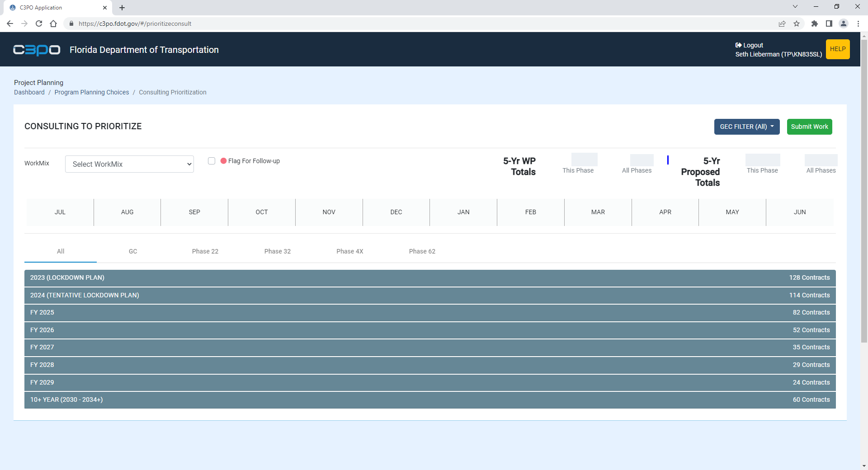Open the Chrome profile avatar icon
The image size is (868, 470).
coord(843,23)
